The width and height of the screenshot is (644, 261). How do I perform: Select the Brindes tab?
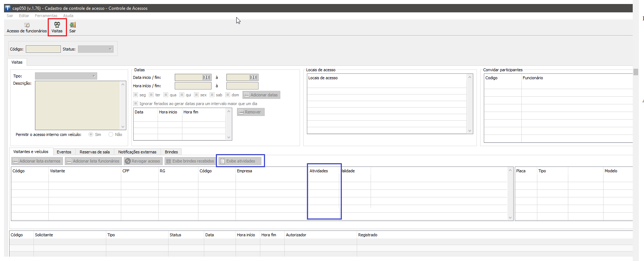[171, 152]
